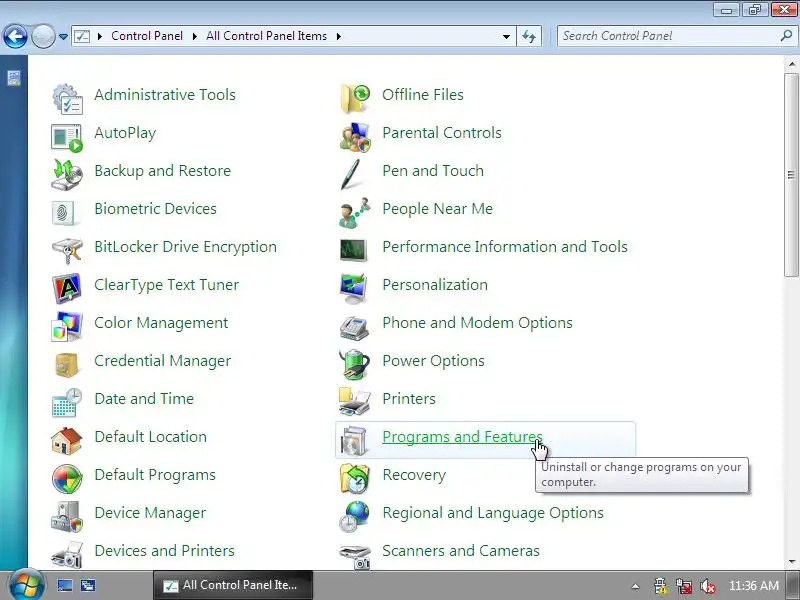Show hidden tray icons arrow
This screenshot has height=600, width=800.
click(x=635, y=586)
